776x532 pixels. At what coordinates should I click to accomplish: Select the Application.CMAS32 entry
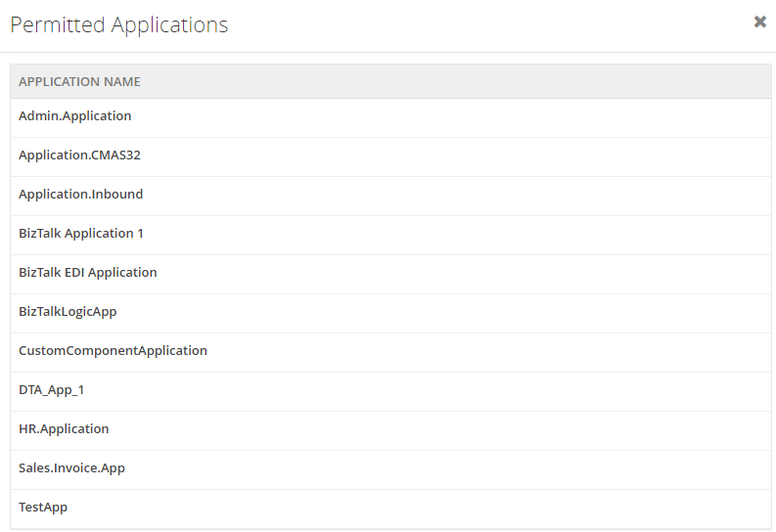pyautogui.click(x=390, y=156)
